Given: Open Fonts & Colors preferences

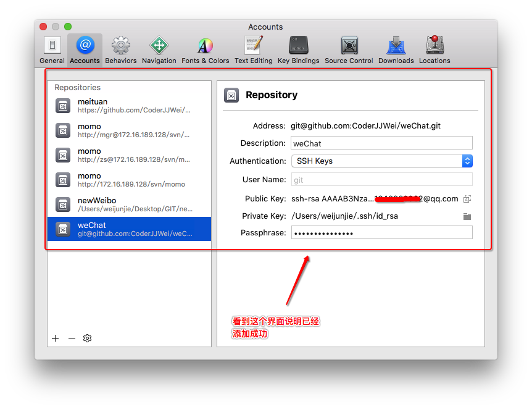Looking at the screenshot, I should (206, 50).
